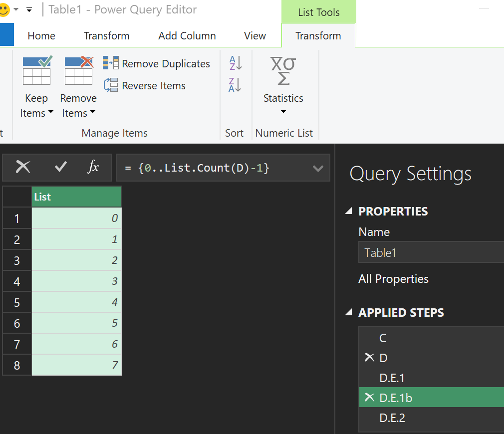The image size is (504, 434).
Task: Sort the list descending Z to A
Action: click(236, 85)
